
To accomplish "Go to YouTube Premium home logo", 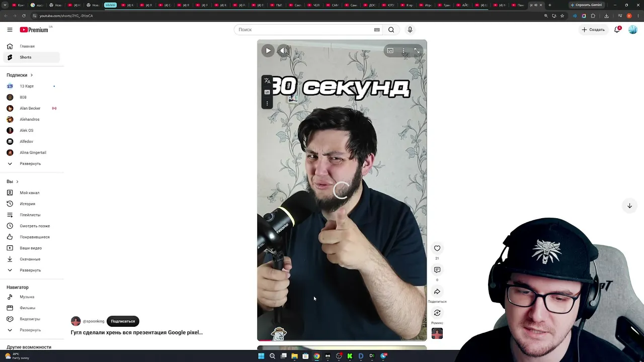I will point(34,30).
